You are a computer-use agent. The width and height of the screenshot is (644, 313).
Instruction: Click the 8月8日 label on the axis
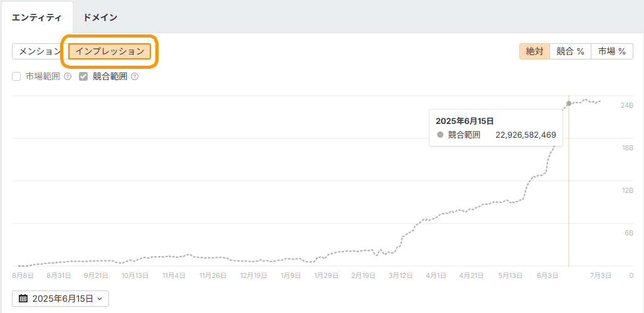coord(23,275)
